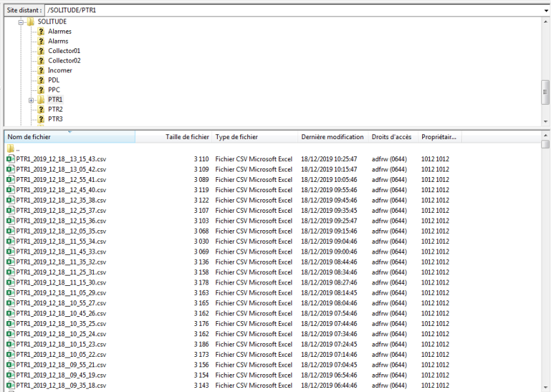This screenshot has width=551, height=392.
Task: Open the Site distant path dropdown
Action: [x=545, y=11]
